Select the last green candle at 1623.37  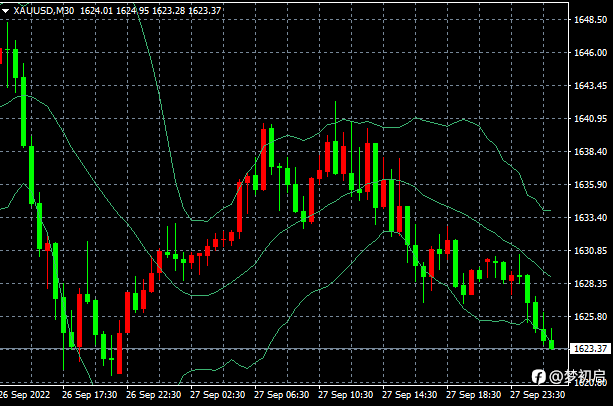point(552,344)
